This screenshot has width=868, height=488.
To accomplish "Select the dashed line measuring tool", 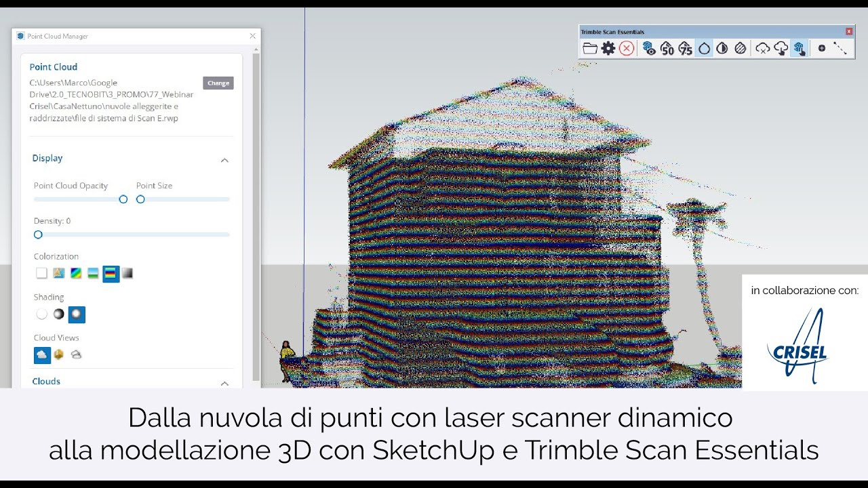I will 840,48.
